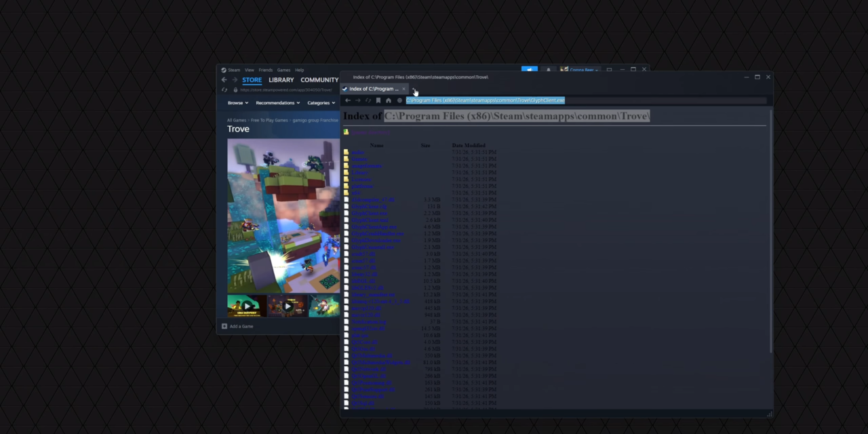Reload the Index of Trove page
Image resolution: width=868 pixels, height=434 pixels.
pos(368,100)
